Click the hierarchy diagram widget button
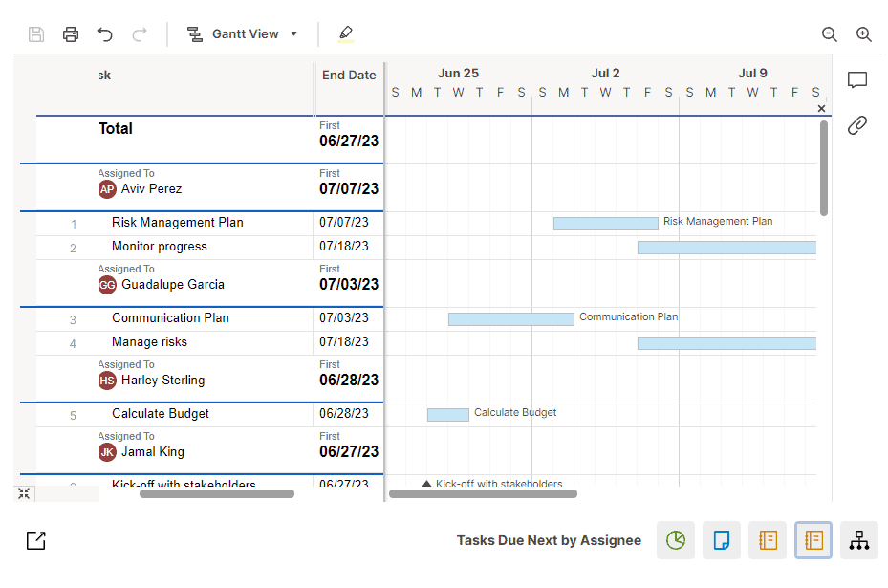Viewport: 888px width, 588px height. pyautogui.click(x=859, y=540)
